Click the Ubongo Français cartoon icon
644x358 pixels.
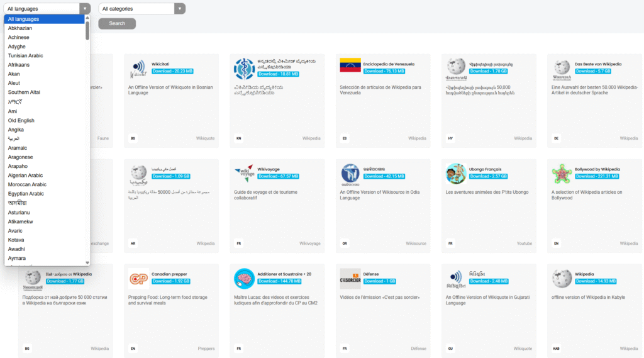pyautogui.click(x=456, y=174)
